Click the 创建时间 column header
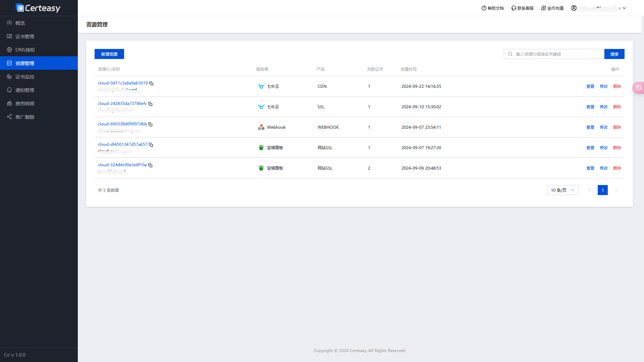Viewport: 644px width, 362px height. point(409,69)
